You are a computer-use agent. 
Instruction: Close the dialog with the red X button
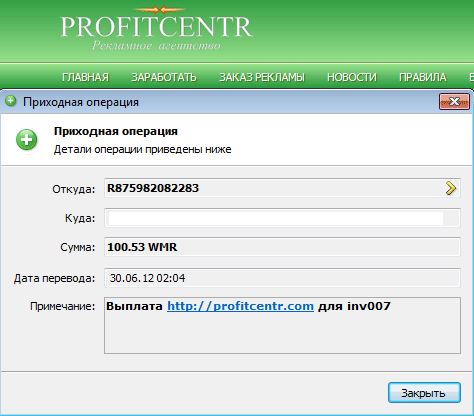tap(454, 102)
